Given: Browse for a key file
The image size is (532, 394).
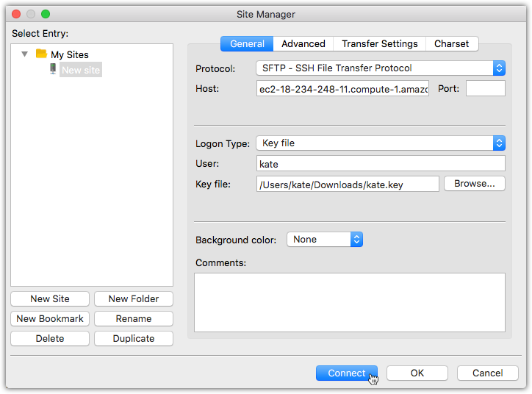Looking at the screenshot, I should click(474, 184).
